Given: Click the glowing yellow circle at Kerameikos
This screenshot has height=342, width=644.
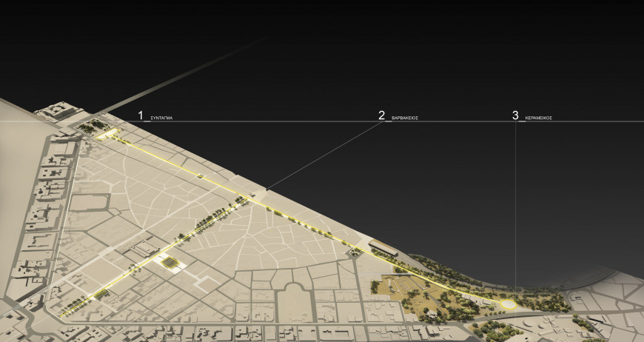Looking at the screenshot, I should 509,304.
